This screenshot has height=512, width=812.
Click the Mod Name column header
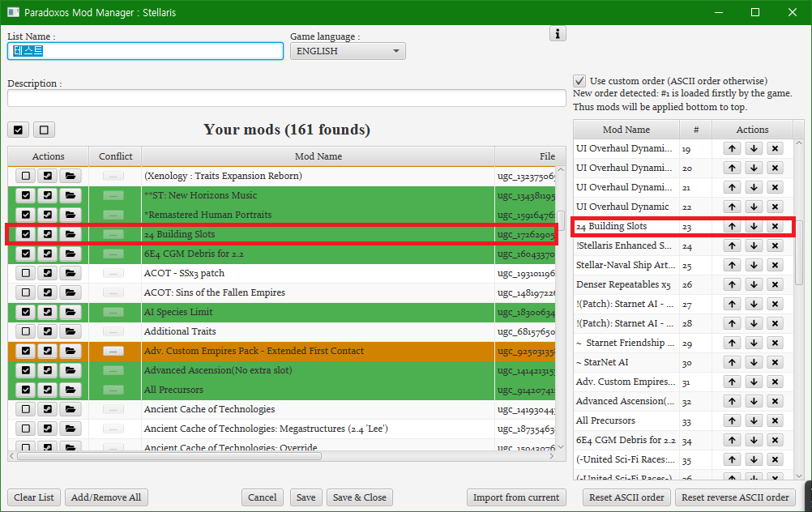point(317,156)
